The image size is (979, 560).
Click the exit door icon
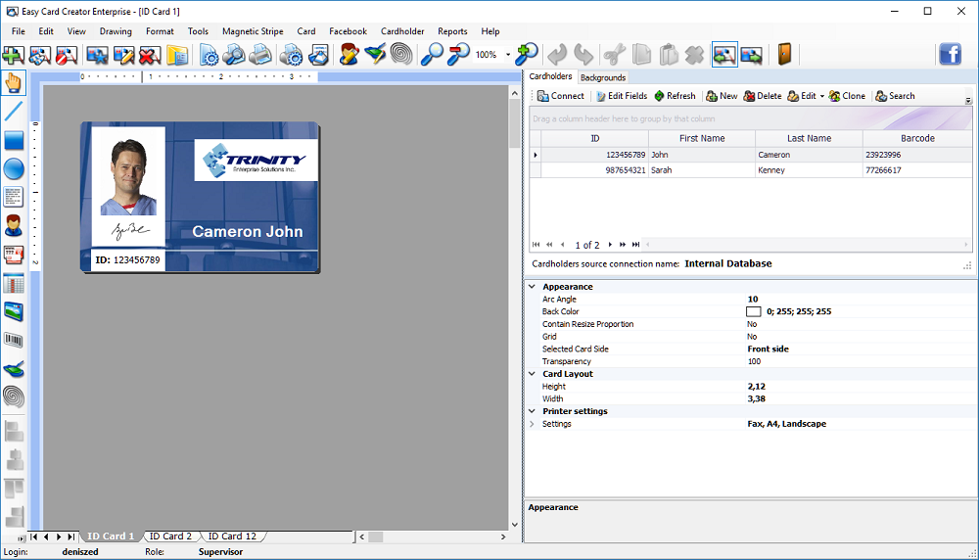(784, 54)
